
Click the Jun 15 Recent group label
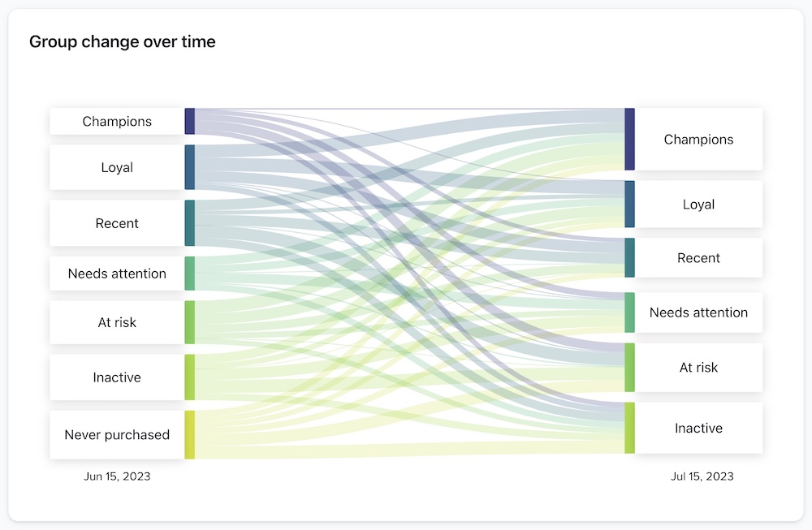pyautogui.click(x=117, y=223)
